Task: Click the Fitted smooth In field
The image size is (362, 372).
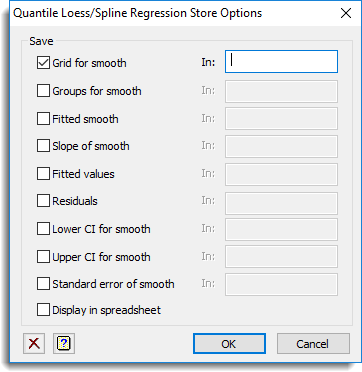Action: (281, 118)
